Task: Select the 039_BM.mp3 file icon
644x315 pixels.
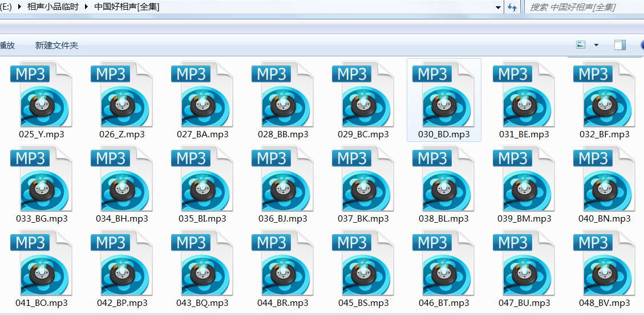Action: pyautogui.click(x=524, y=179)
